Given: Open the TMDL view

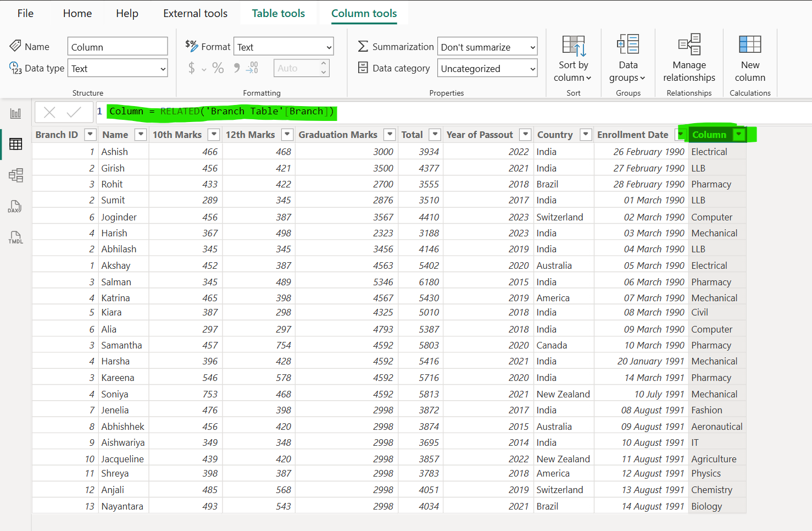Looking at the screenshot, I should pyautogui.click(x=15, y=237).
